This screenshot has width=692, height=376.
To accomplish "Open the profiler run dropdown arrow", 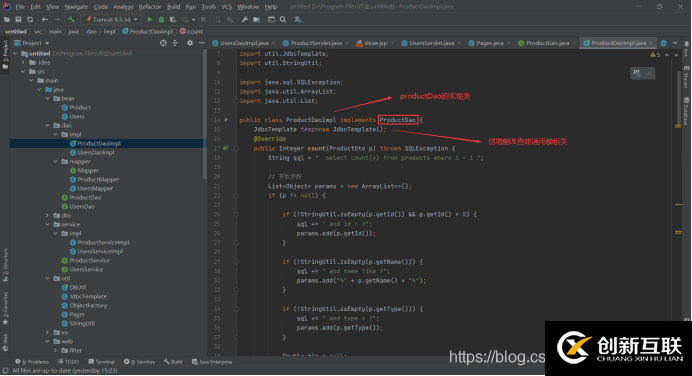I will 193,19.
